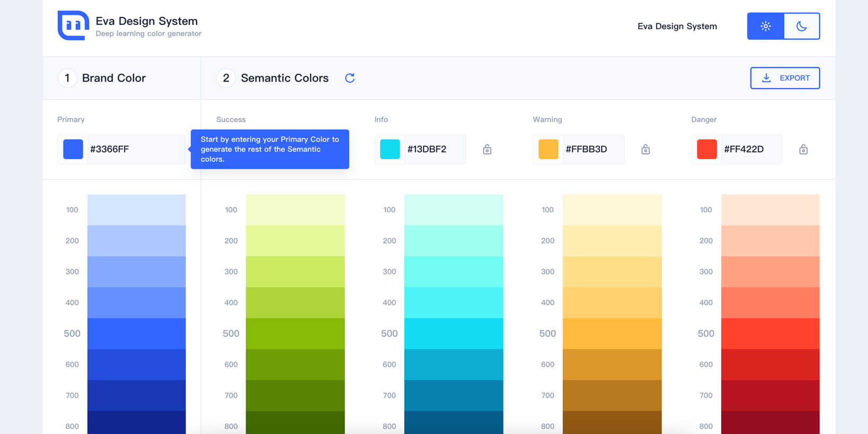This screenshot has height=434, width=868.
Task: Switch to dark theme moon icon
Action: 802,26
